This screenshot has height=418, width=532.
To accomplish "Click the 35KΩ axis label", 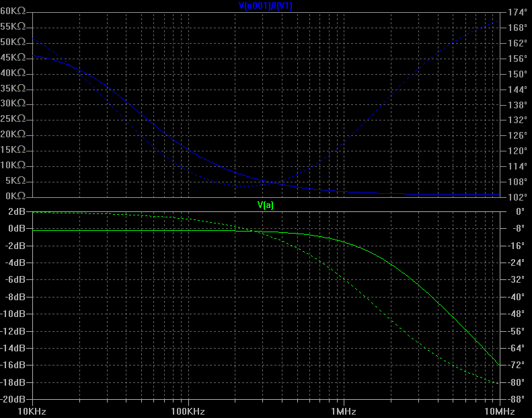I will (13, 88).
